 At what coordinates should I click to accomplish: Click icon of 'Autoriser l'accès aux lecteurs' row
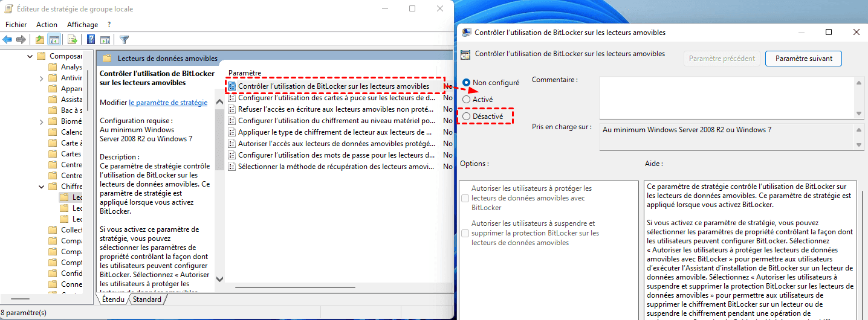(x=232, y=144)
